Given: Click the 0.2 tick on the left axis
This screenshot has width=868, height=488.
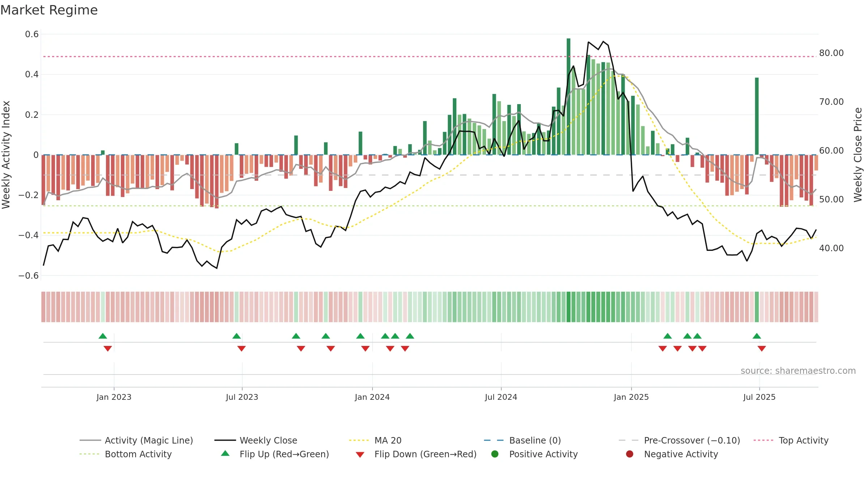Looking at the screenshot, I should point(32,115).
